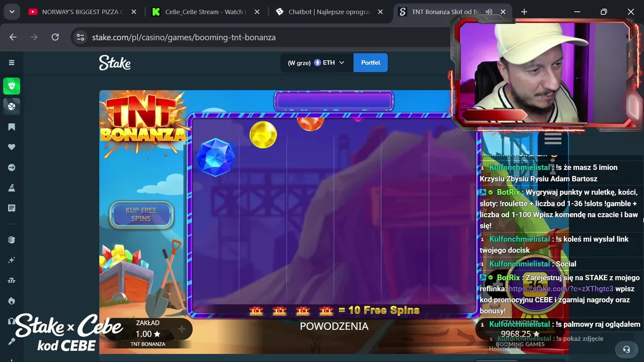Viewport: 644px width, 362px height.
Task: Open the Sports basketball icon in sidebar
Action: [x=12, y=106]
